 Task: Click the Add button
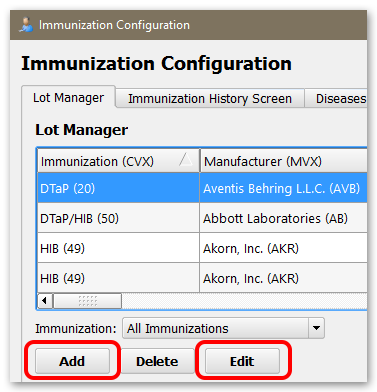[72, 361]
